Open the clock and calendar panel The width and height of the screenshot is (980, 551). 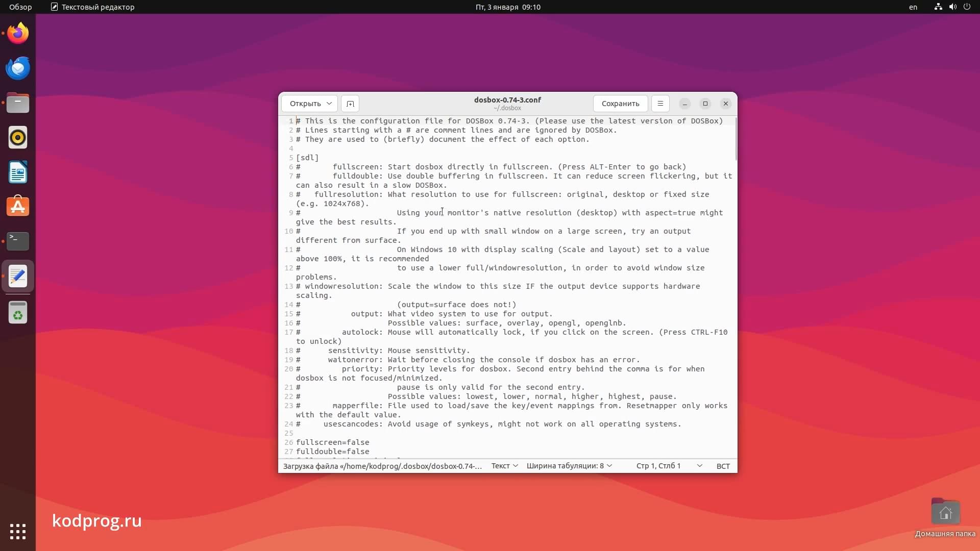(x=508, y=7)
